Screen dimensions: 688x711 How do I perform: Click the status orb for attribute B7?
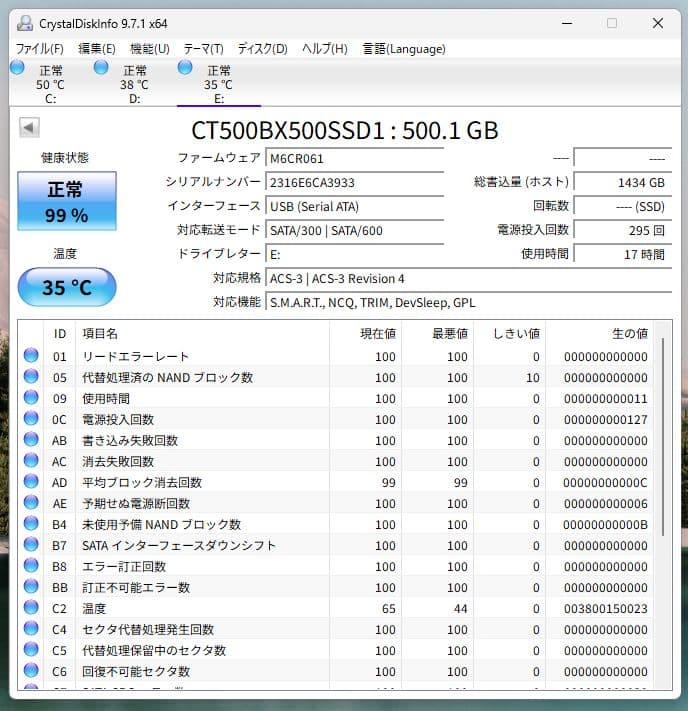pyautogui.click(x=31, y=544)
